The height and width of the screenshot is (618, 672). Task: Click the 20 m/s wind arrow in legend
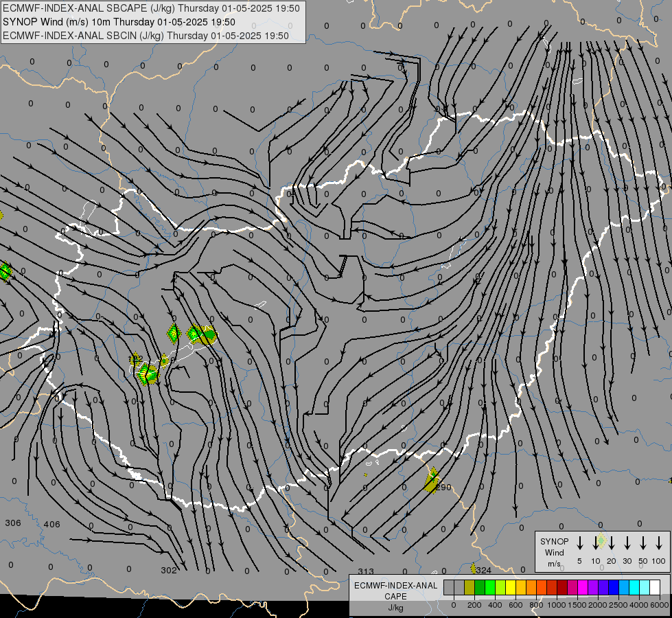612,542
